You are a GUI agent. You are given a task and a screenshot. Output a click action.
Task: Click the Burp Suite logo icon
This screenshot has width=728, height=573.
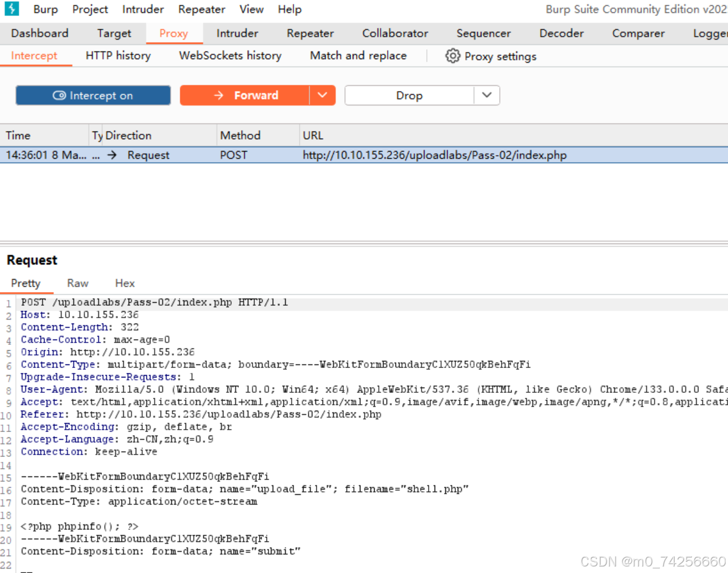tap(12, 9)
